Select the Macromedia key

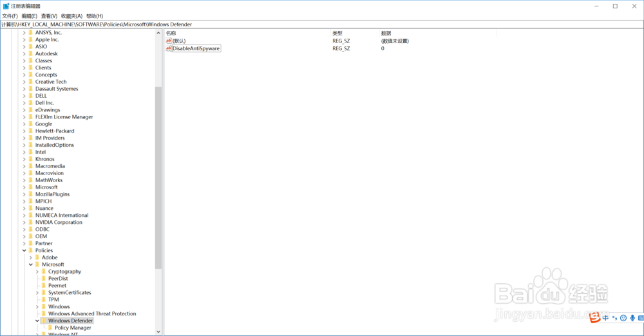[x=50, y=166]
